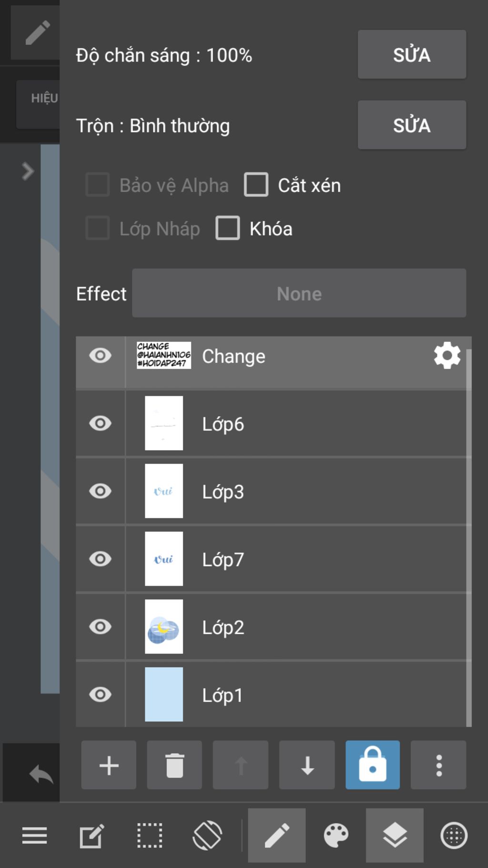Image resolution: width=488 pixels, height=868 pixels.
Task: Open the Effect None dropdown
Action: coord(299,293)
